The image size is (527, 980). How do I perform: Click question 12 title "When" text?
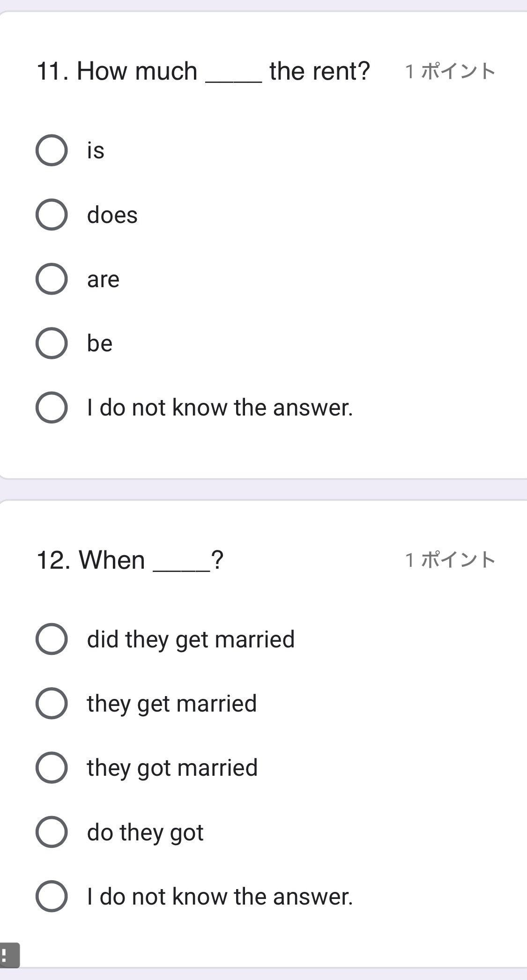112,560
